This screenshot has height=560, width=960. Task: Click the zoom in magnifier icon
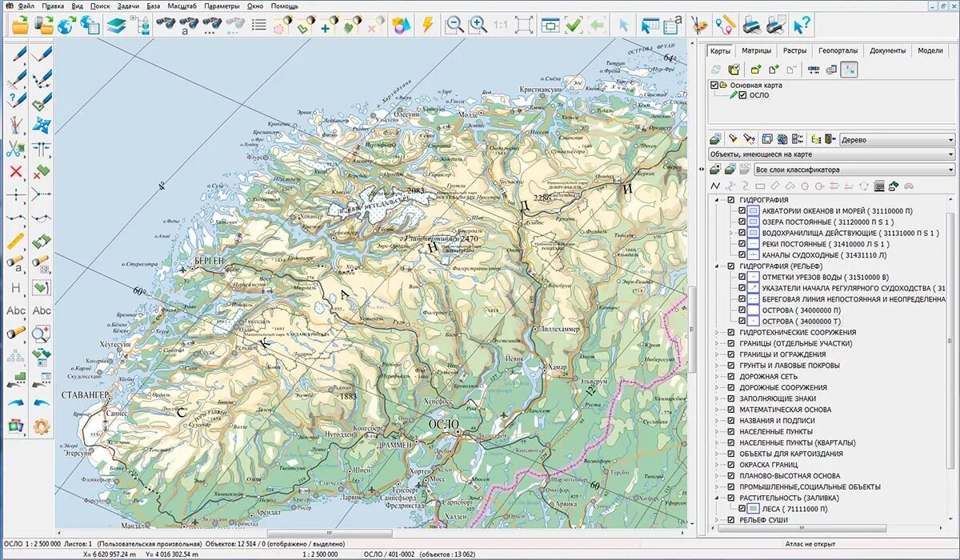(x=478, y=25)
